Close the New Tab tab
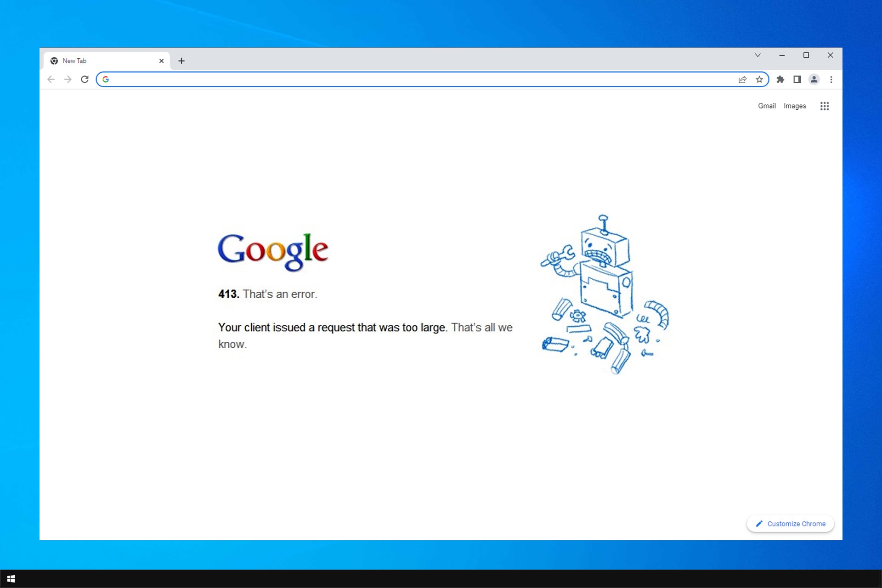The height and width of the screenshot is (588, 882). 161,61
